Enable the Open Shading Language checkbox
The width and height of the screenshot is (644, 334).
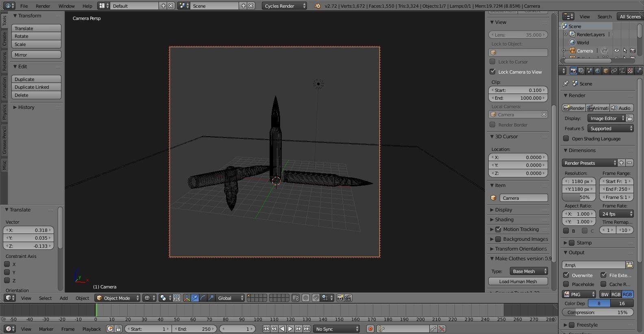[566, 138]
